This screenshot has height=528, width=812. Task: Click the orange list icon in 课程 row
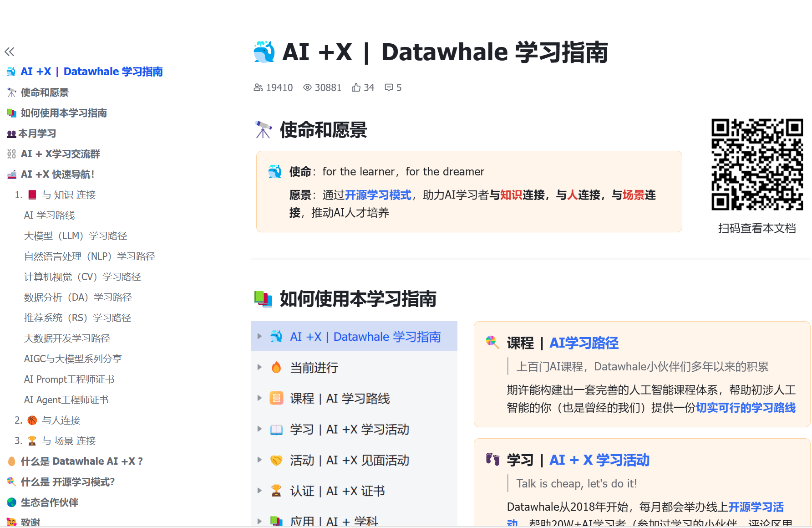point(276,398)
